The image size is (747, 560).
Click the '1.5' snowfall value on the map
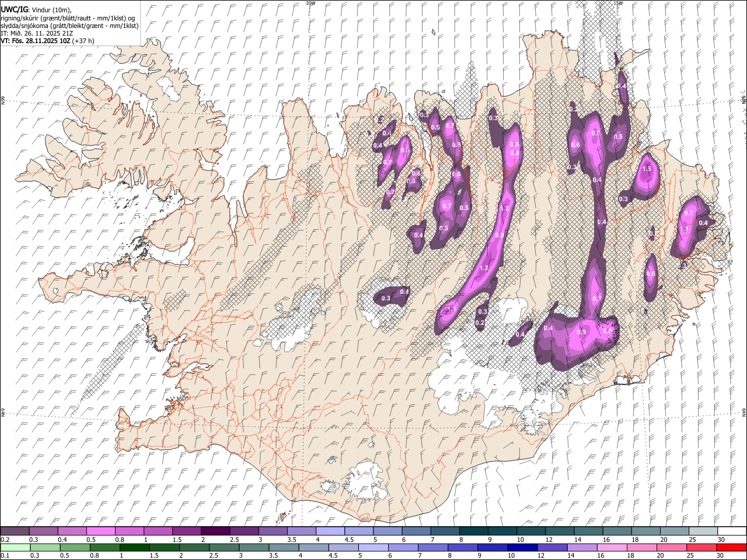[x=647, y=169]
